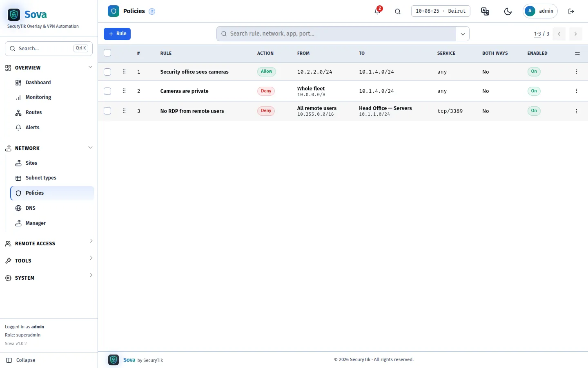This screenshot has width=588, height=368.
Task: Add a new rule with the Rule button
Action: click(x=117, y=34)
